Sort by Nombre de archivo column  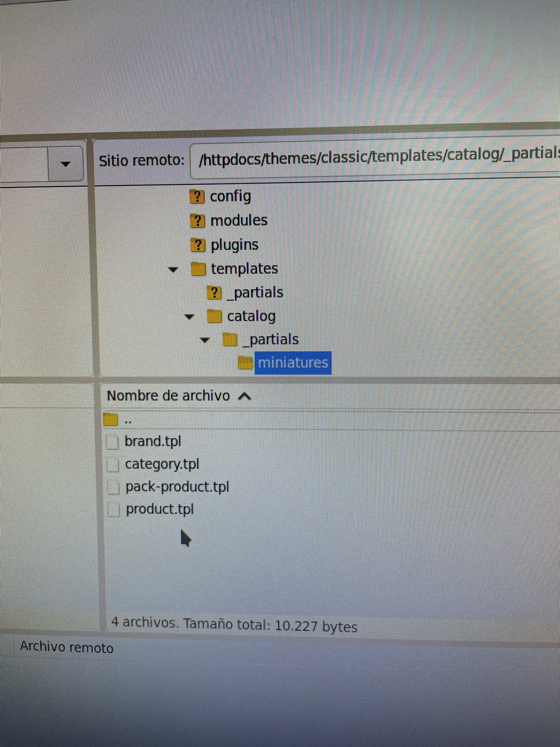179,396
